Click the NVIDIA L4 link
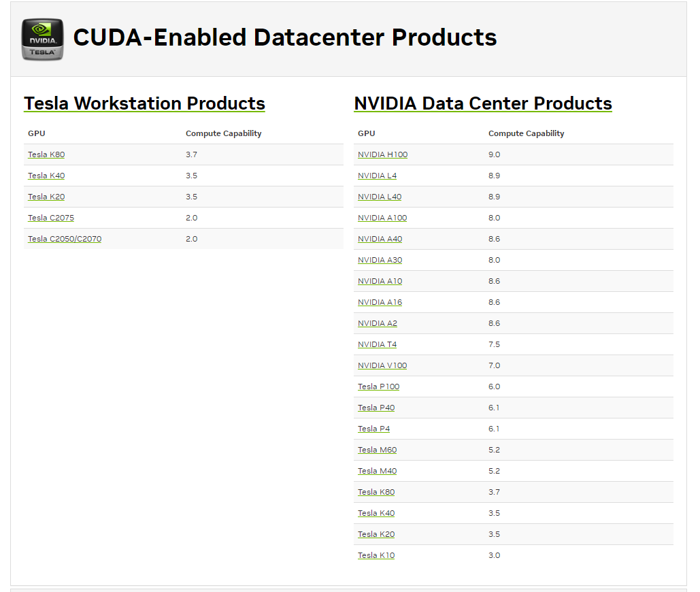Image resolution: width=700 pixels, height=592 pixels. [377, 176]
